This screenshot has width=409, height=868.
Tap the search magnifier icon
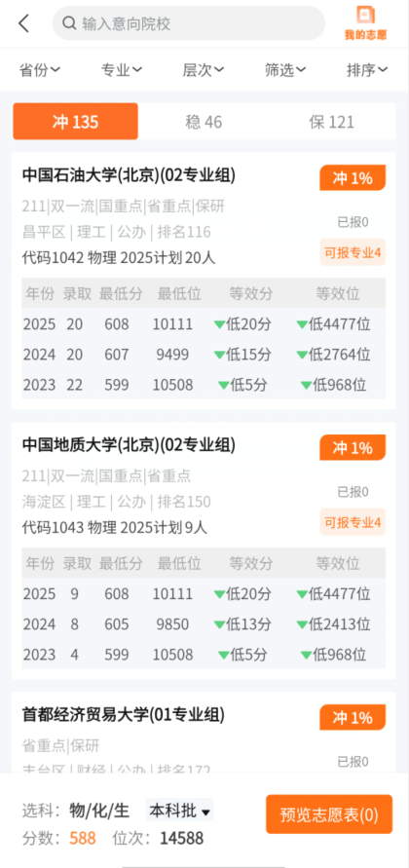(x=69, y=23)
